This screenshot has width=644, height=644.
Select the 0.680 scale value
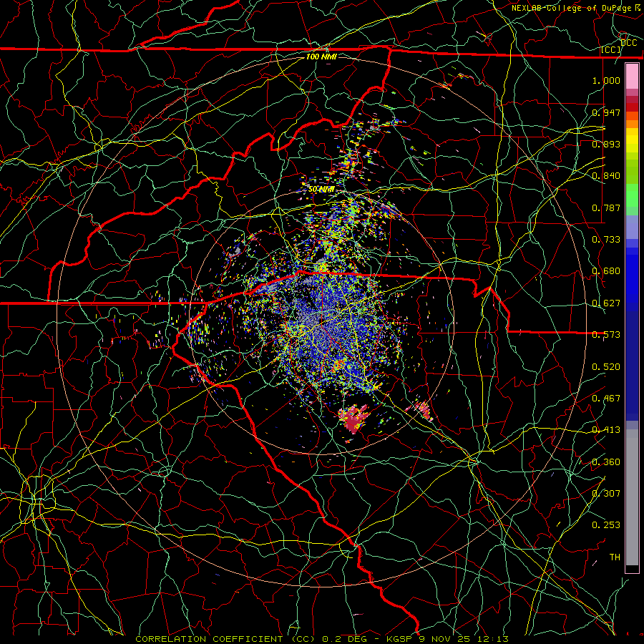click(606, 271)
